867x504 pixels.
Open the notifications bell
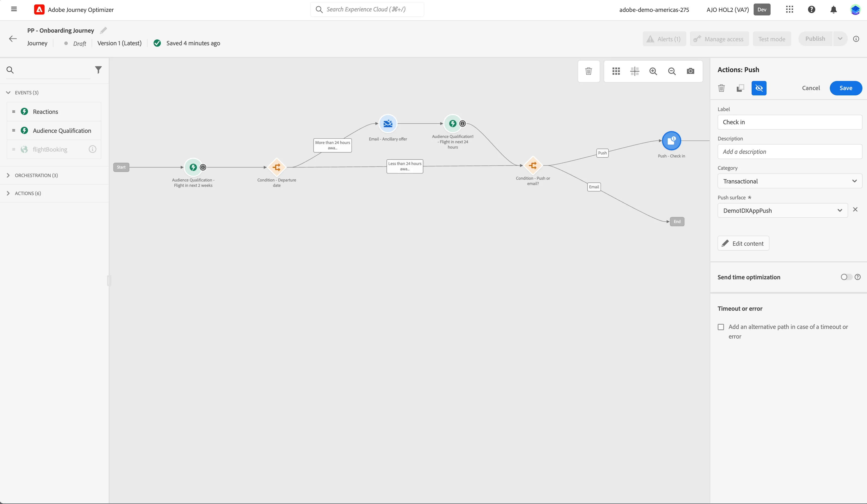click(x=834, y=10)
